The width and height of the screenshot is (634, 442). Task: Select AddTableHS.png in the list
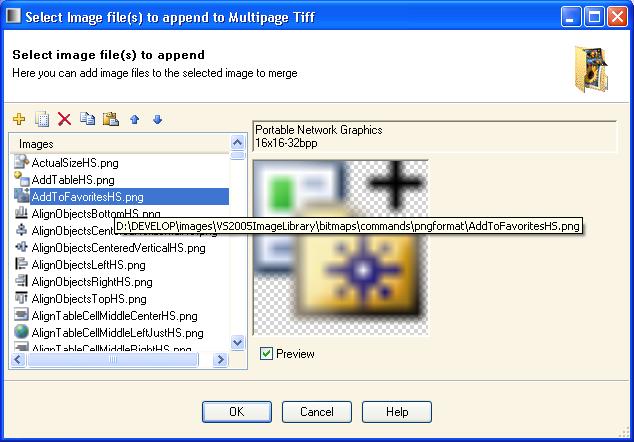pos(73,180)
